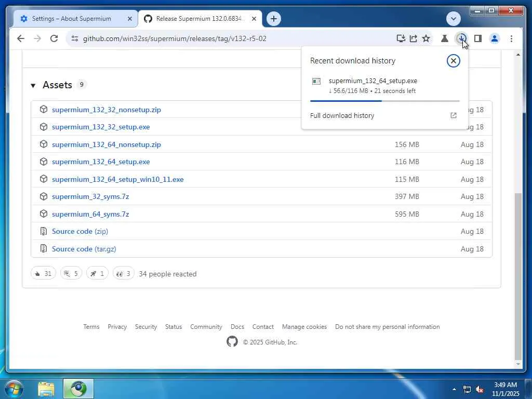Open Windows Explorer from the taskbar
532x399 pixels.
(x=46, y=390)
